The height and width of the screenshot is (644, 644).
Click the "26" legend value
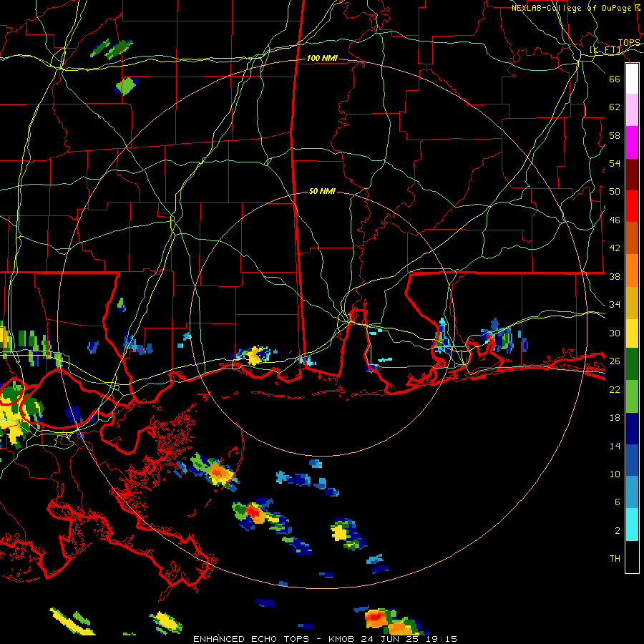[x=615, y=361]
